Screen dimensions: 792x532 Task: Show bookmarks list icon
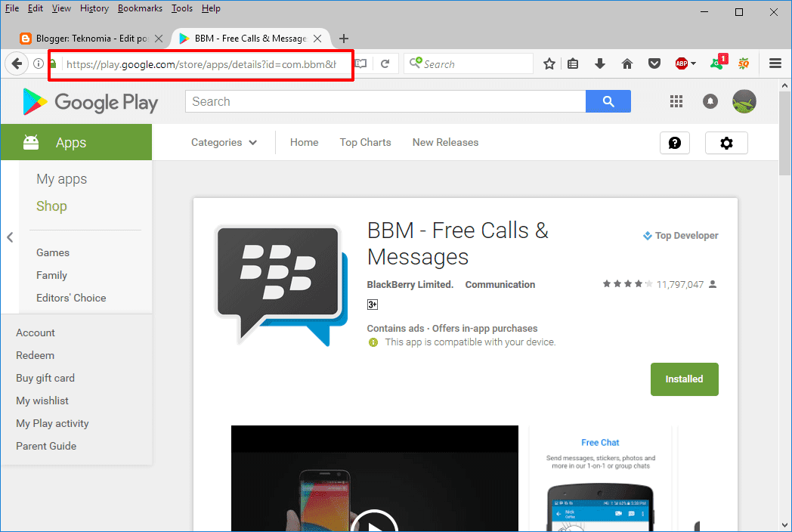pos(573,63)
